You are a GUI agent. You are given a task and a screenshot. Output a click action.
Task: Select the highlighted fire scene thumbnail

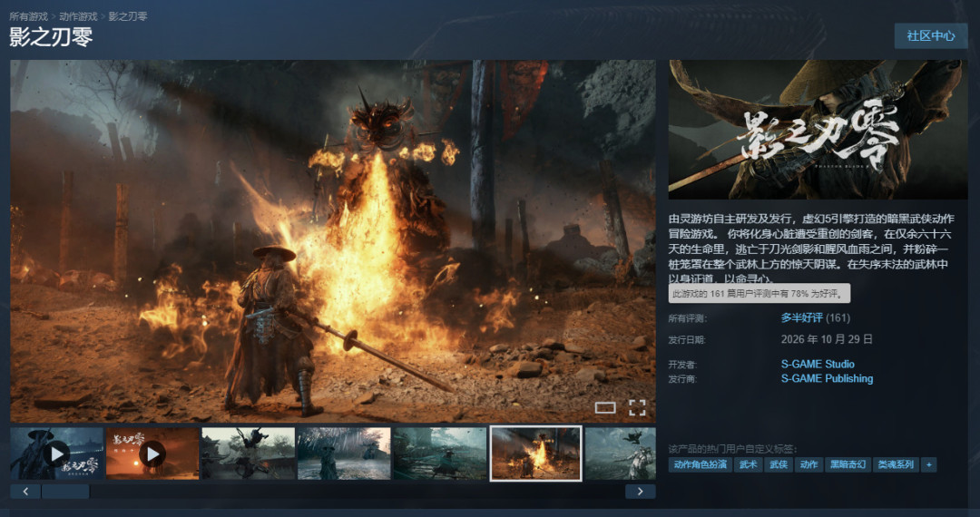[x=535, y=454]
